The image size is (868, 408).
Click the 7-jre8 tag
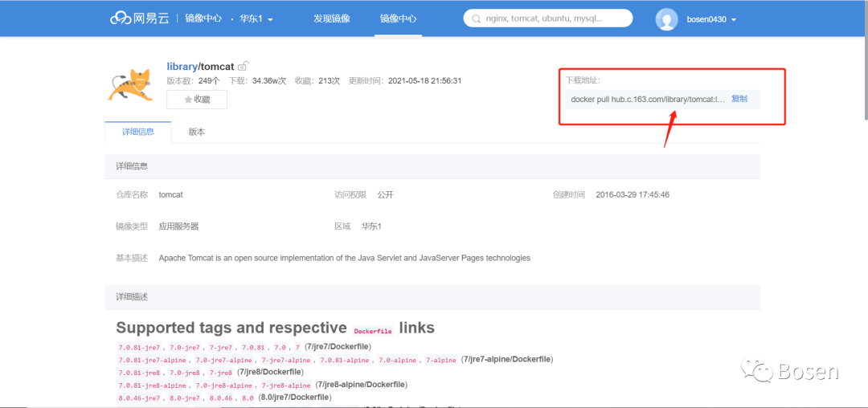pyautogui.click(x=222, y=373)
